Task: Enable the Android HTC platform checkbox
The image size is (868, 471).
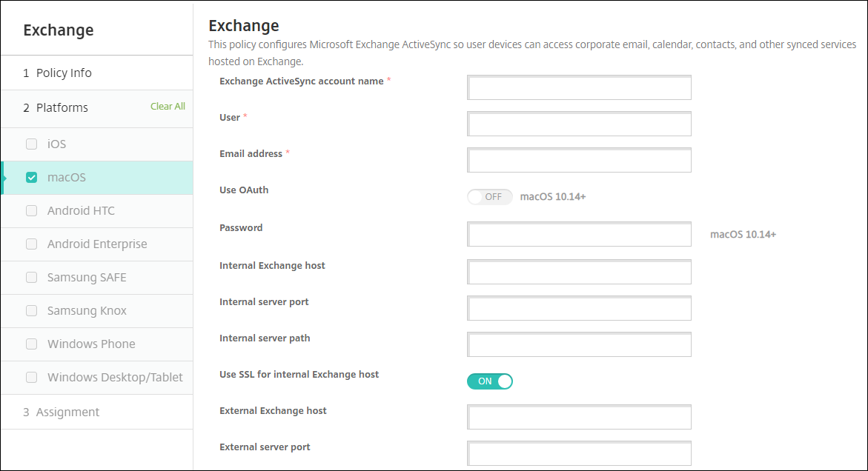Action: click(31, 211)
